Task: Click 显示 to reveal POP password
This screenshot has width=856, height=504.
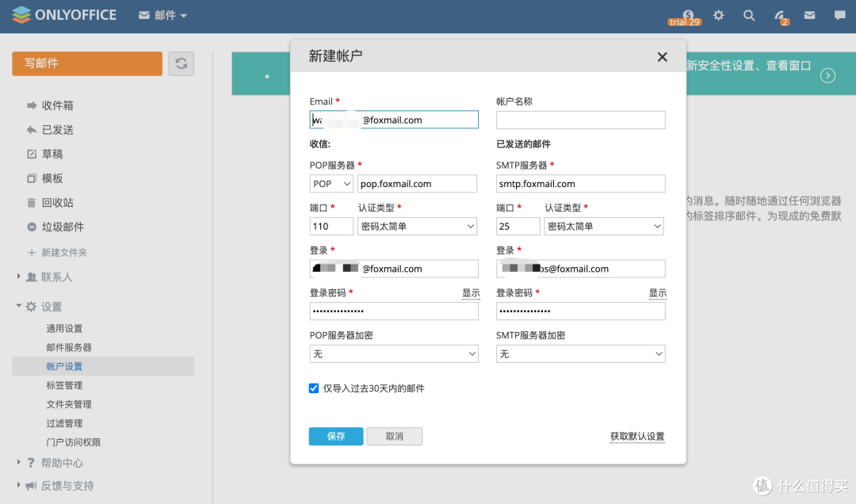Action: 471,293
